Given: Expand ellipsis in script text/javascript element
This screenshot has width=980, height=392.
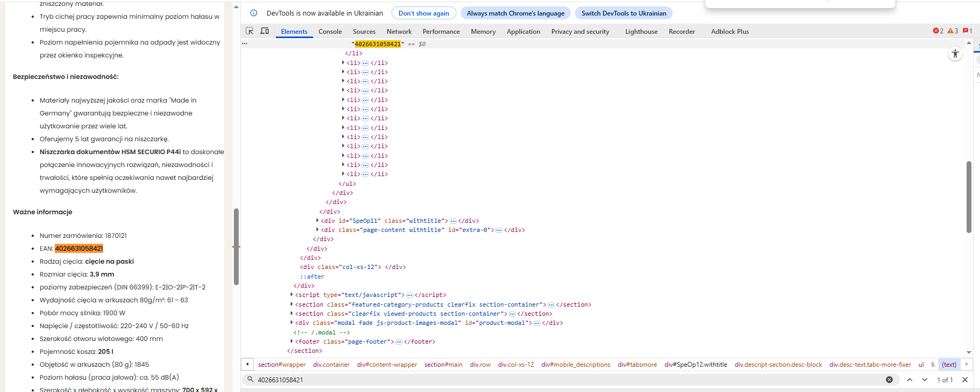Looking at the screenshot, I should pyautogui.click(x=410, y=295).
